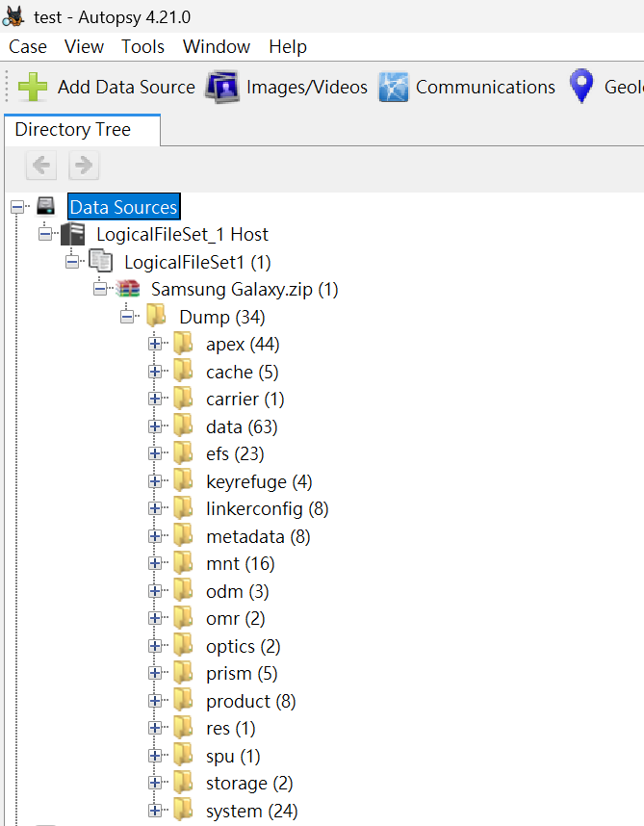This screenshot has height=826, width=644.
Task: Click the LogicalFileSet1 documents icon
Action: click(100, 261)
